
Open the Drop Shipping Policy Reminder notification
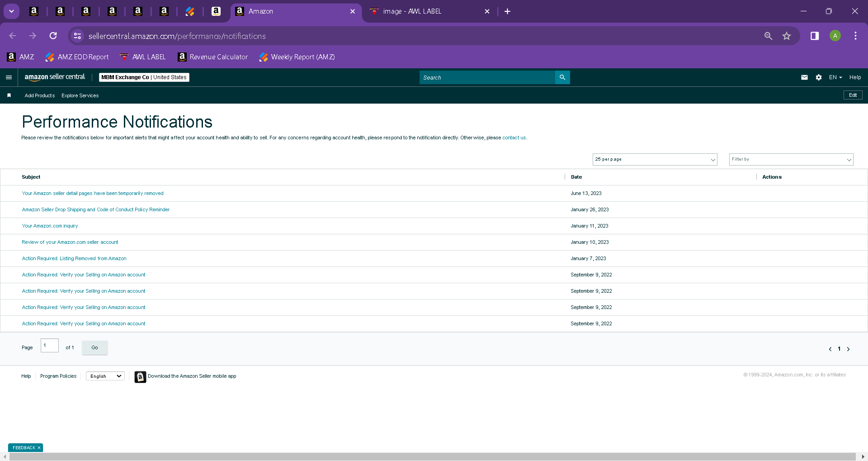pyautogui.click(x=96, y=209)
